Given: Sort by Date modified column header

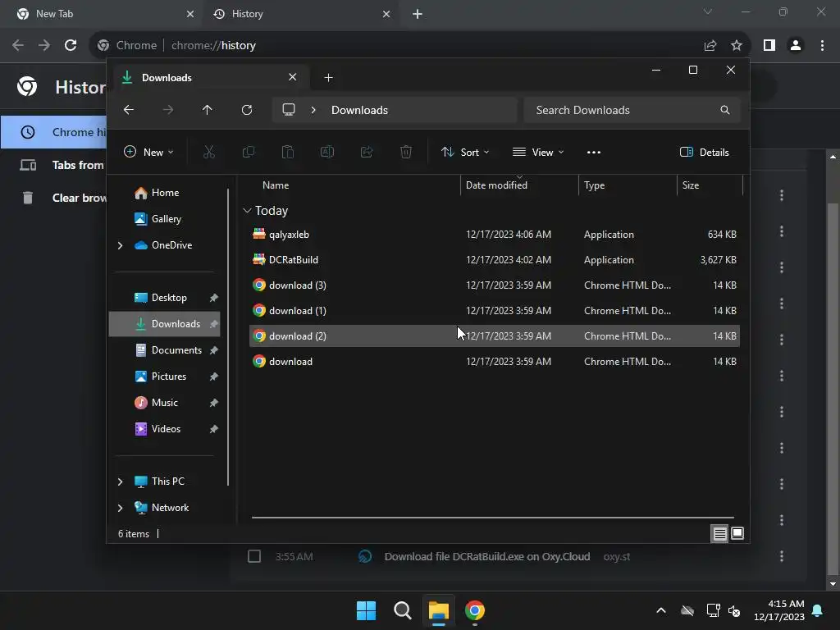Looking at the screenshot, I should 496,185.
